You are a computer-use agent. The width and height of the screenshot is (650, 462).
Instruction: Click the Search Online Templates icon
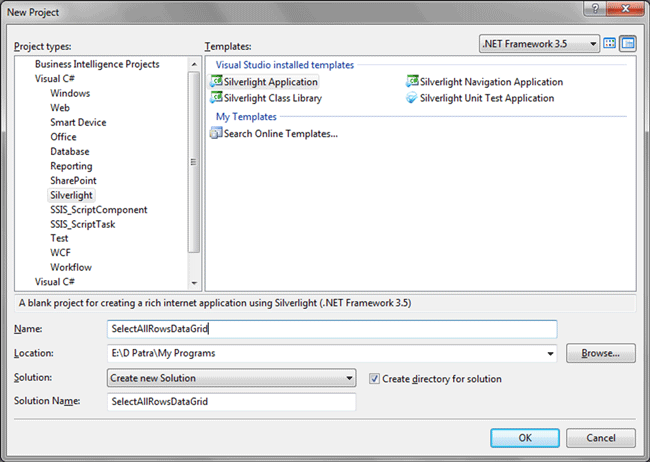pyautogui.click(x=216, y=134)
